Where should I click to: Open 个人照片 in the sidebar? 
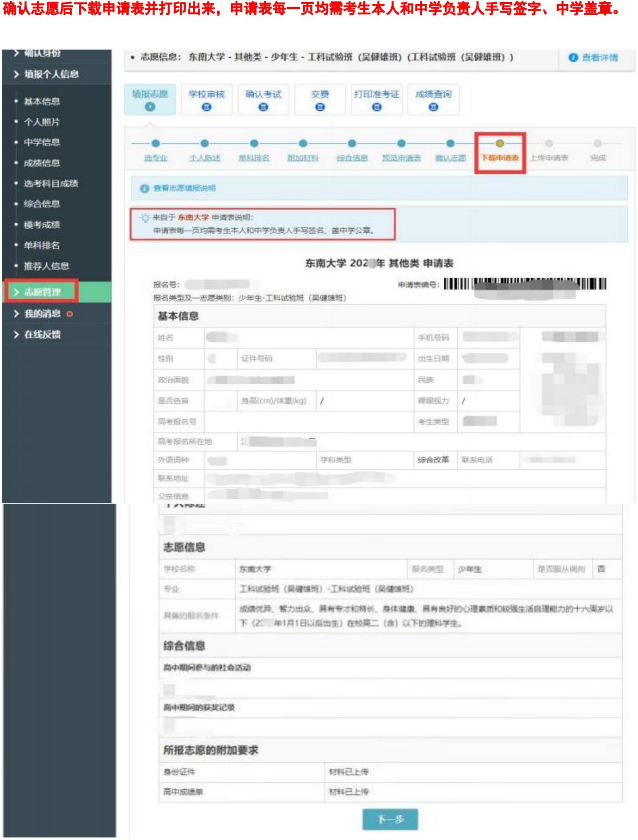42,122
